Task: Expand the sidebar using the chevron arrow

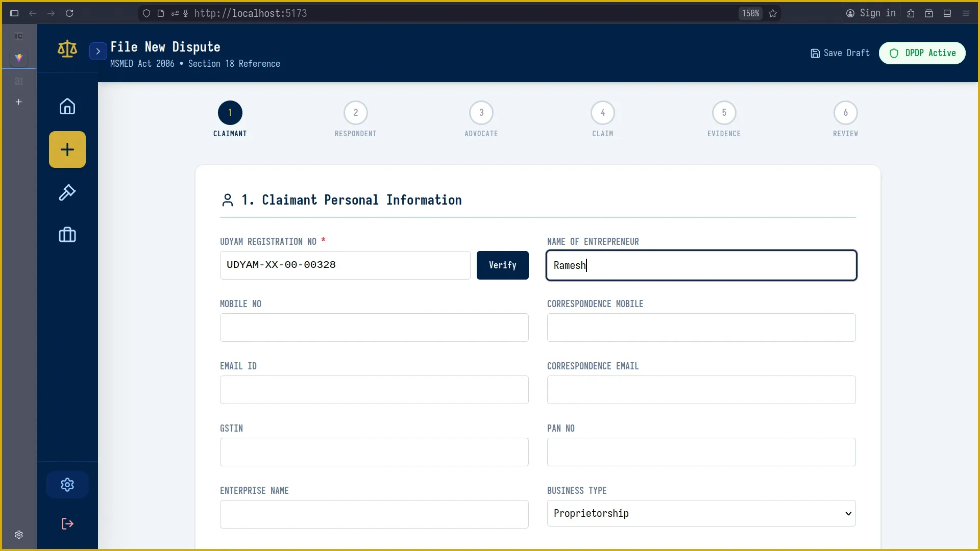Action: pos(97,51)
